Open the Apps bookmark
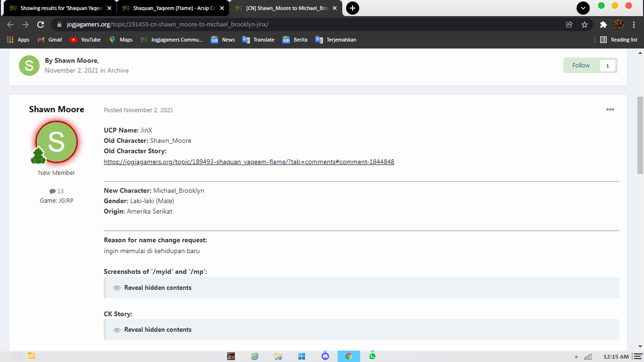 coord(18,40)
